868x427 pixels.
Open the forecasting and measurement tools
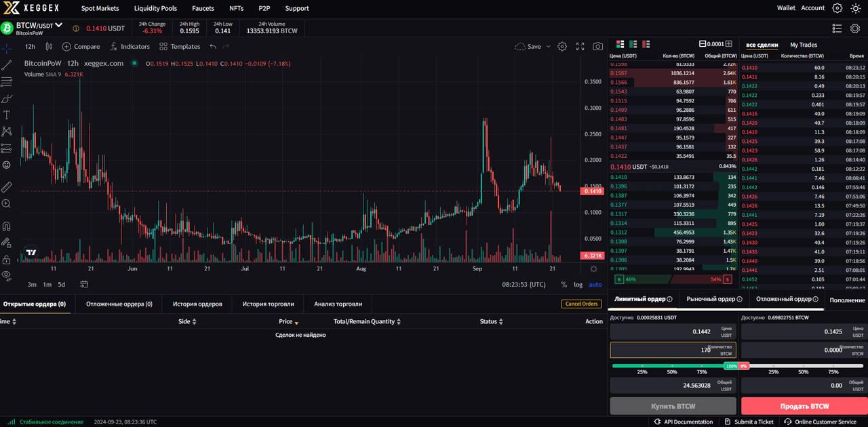pyautogui.click(x=7, y=148)
